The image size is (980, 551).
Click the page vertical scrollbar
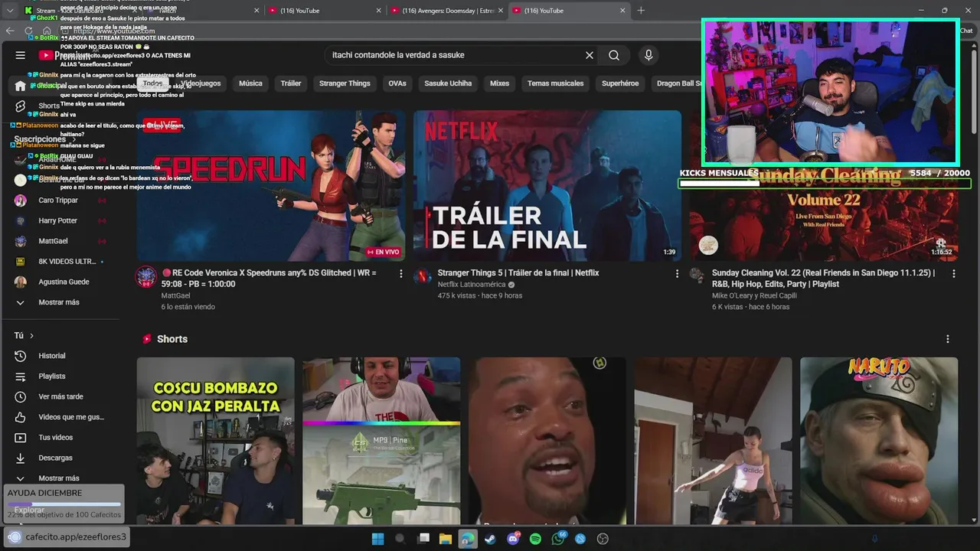[x=974, y=92]
